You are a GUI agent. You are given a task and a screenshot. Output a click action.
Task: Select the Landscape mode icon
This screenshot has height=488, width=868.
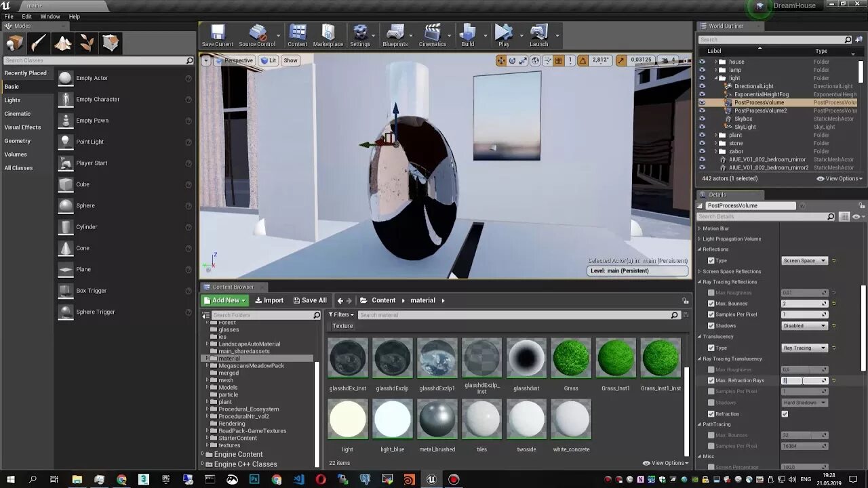click(x=63, y=43)
